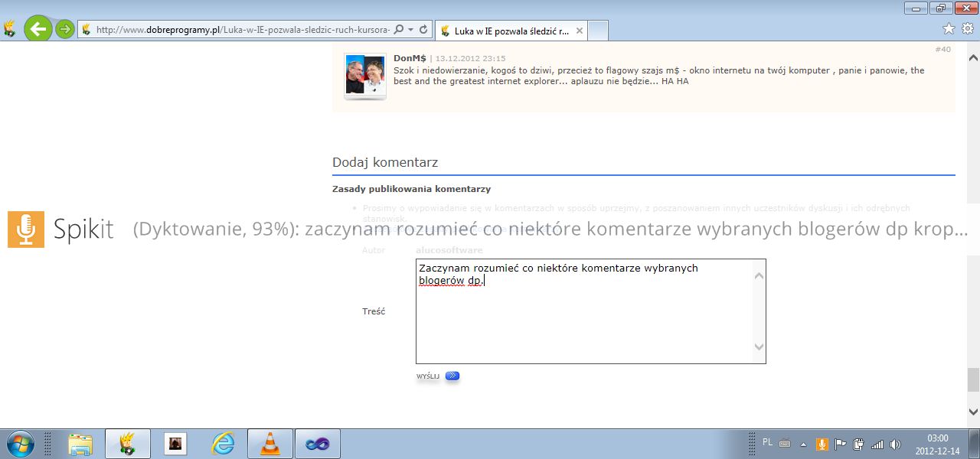Image resolution: width=980 pixels, height=459 pixels.
Task: Click the DonM$ commenter avatar
Action: coord(364,75)
